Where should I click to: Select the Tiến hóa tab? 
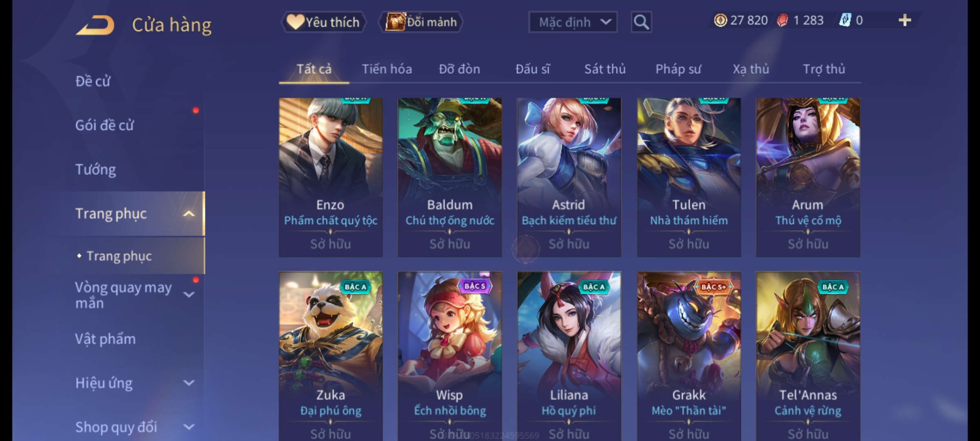pos(387,69)
